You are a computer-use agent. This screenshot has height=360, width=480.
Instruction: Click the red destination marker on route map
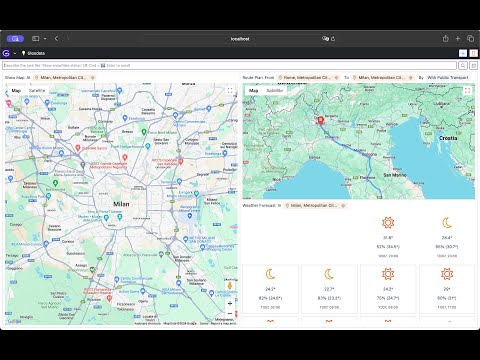coord(321,120)
